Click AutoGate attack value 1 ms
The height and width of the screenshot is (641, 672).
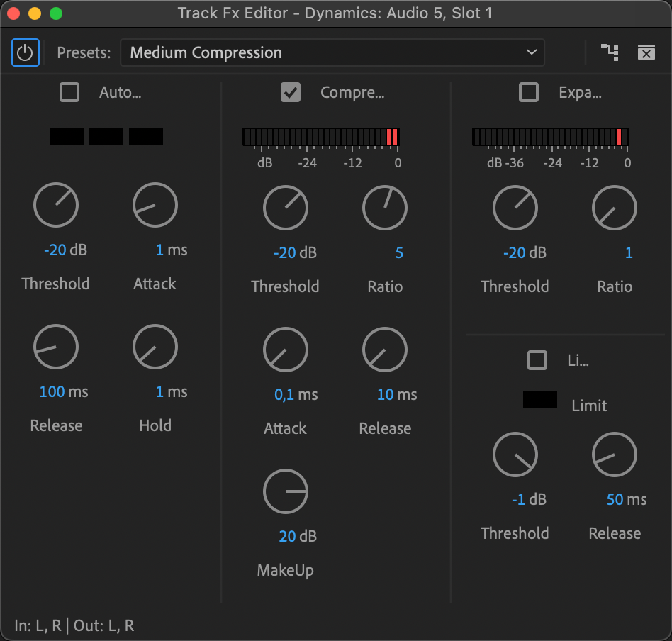[x=172, y=250]
